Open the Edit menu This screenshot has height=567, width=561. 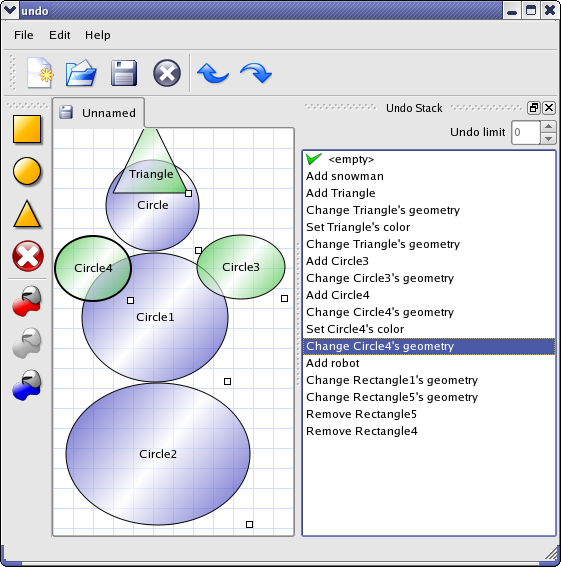[x=59, y=35]
